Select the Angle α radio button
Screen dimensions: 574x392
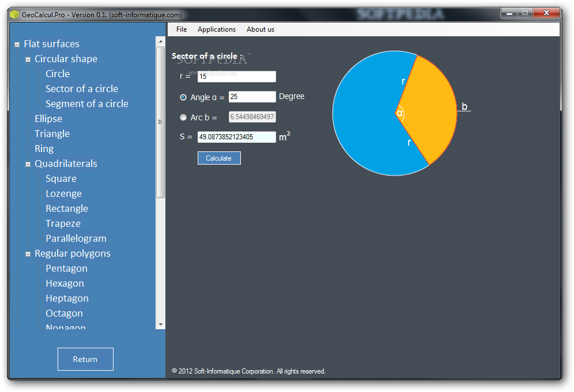click(183, 97)
